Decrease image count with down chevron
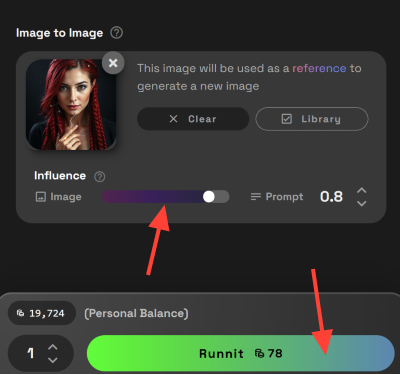The image size is (400, 375). click(x=53, y=360)
